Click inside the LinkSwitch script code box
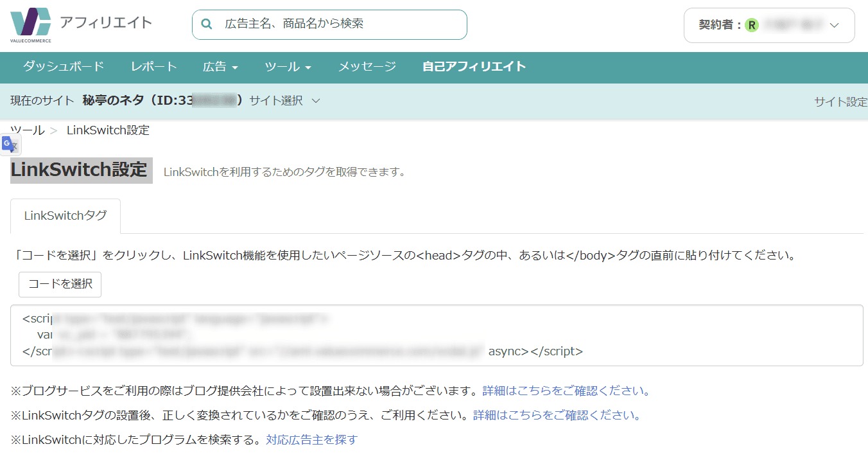Screen dimensions: 868x460 click(x=437, y=335)
